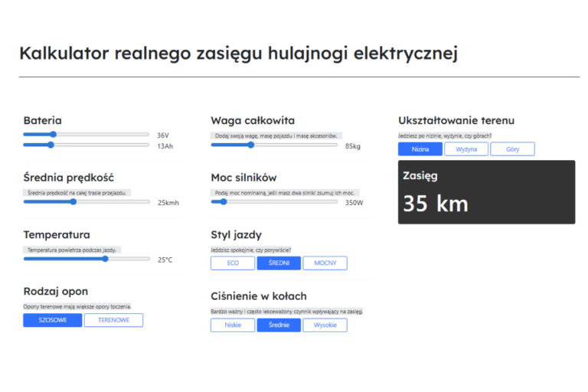
Task: Click the battery capacity slider handle (13Ah)
Action: coord(51,145)
